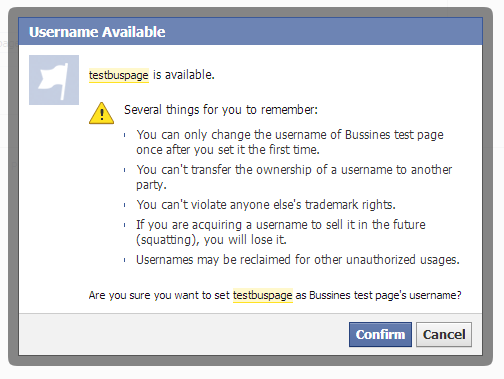
Task: Click 'Several things for you to remember' heading
Action: [x=221, y=110]
